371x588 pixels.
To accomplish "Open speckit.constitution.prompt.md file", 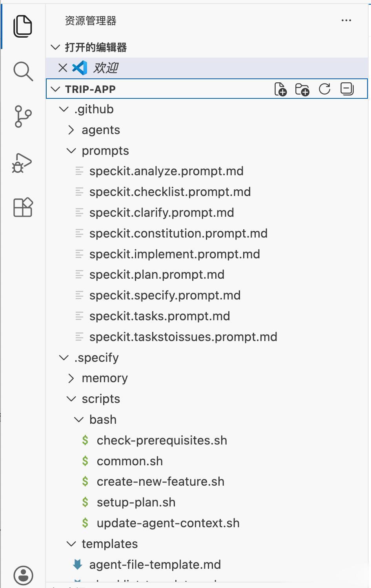I will 178,234.
